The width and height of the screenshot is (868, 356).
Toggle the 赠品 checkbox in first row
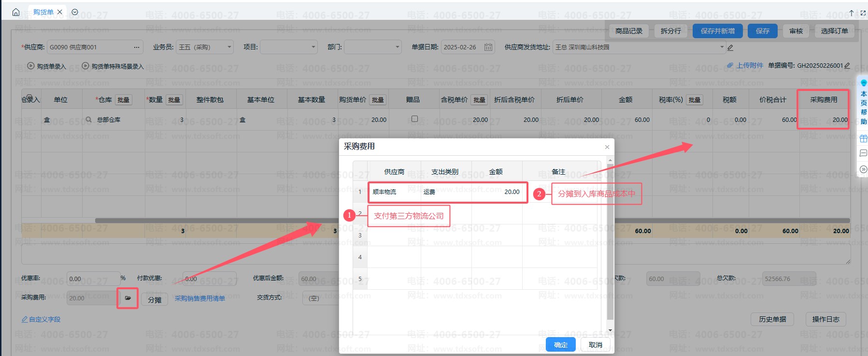click(x=414, y=119)
